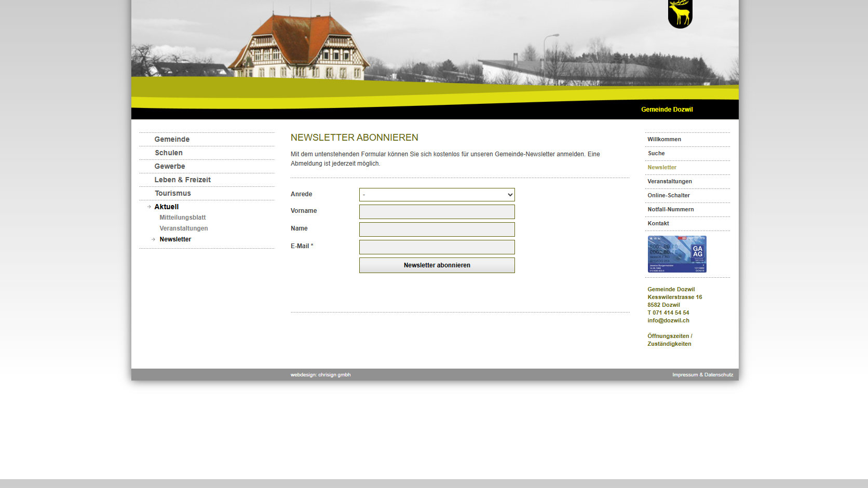
Task: Select Veranstaltungen under Aktuell
Action: pyautogui.click(x=184, y=228)
